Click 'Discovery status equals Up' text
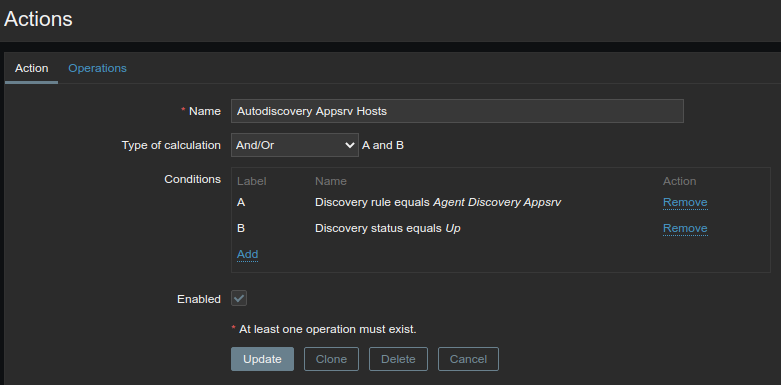Viewport: 781px width, 385px height. pyautogui.click(x=388, y=228)
